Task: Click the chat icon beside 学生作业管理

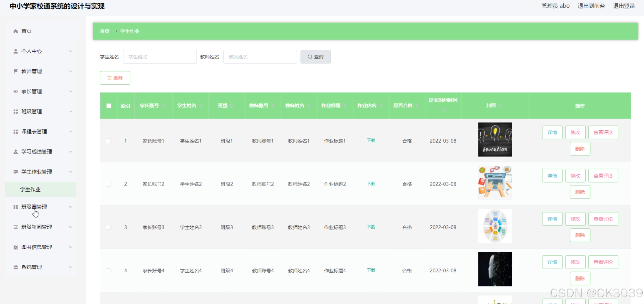Action: 15,172
